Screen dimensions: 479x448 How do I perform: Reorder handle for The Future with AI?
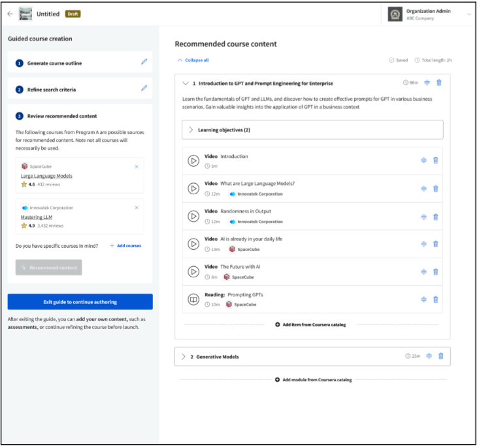coord(423,272)
